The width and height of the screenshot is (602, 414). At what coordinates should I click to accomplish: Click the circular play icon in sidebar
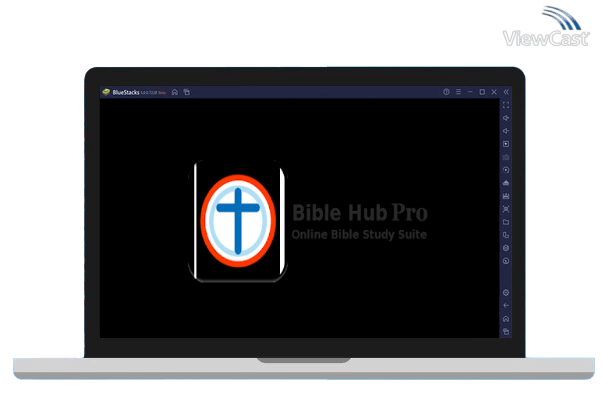point(506,170)
